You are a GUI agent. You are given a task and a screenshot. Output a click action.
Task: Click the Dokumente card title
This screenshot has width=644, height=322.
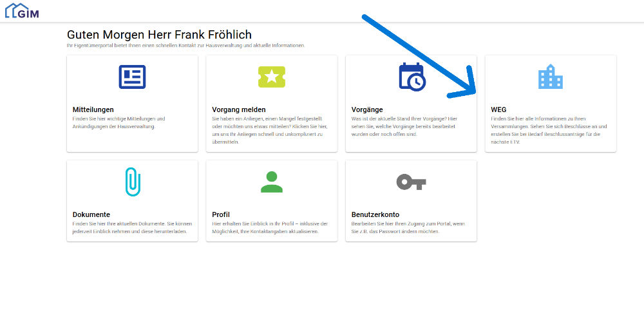[91, 215]
